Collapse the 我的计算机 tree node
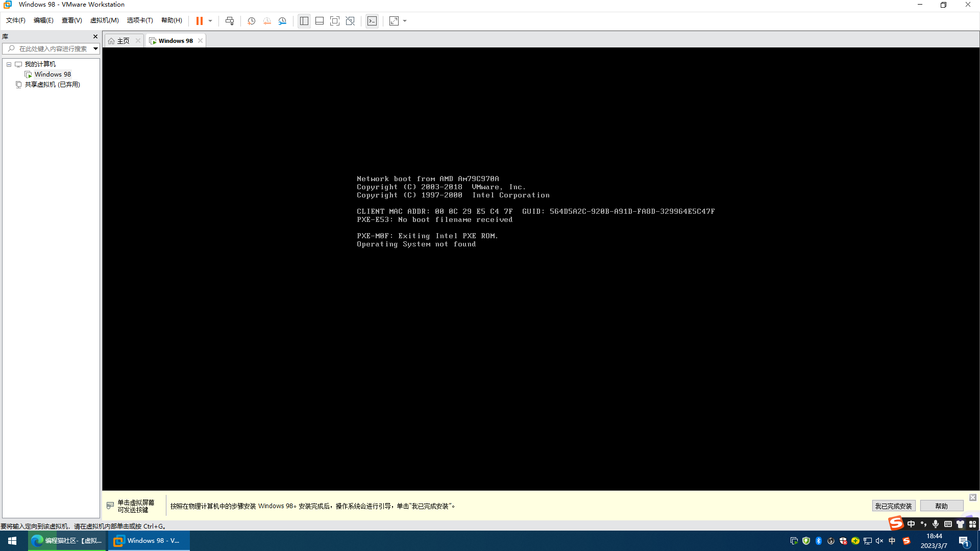This screenshot has height=551, width=980. pos(9,64)
